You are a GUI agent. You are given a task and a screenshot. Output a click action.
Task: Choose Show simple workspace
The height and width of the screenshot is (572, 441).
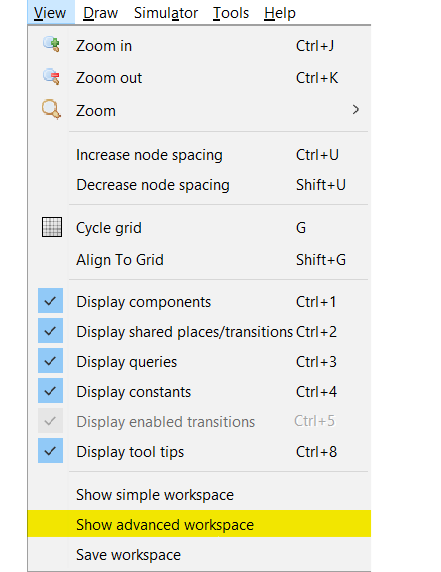pyautogui.click(x=199, y=495)
